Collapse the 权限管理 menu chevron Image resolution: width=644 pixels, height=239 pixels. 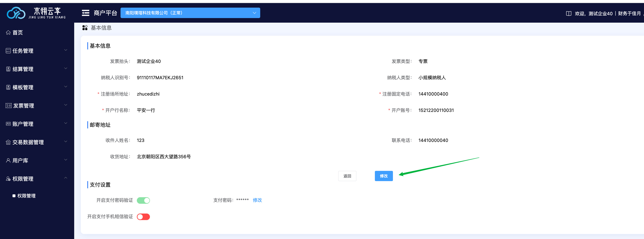[66, 178]
